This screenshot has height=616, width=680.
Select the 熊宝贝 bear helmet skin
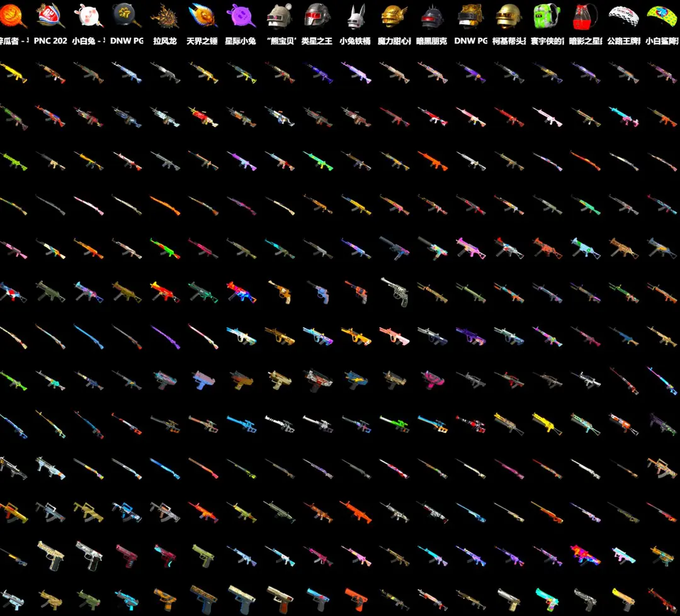click(278, 16)
